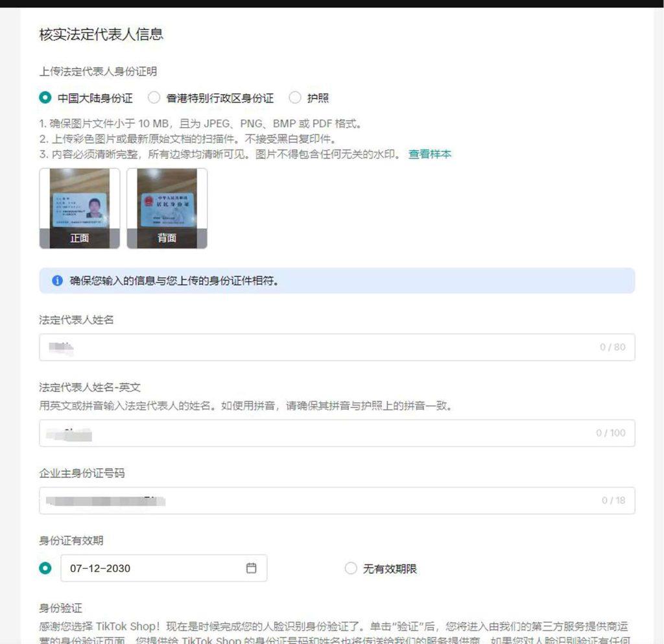Select the 中国大陆身份证 option

pyautogui.click(x=45, y=98)
